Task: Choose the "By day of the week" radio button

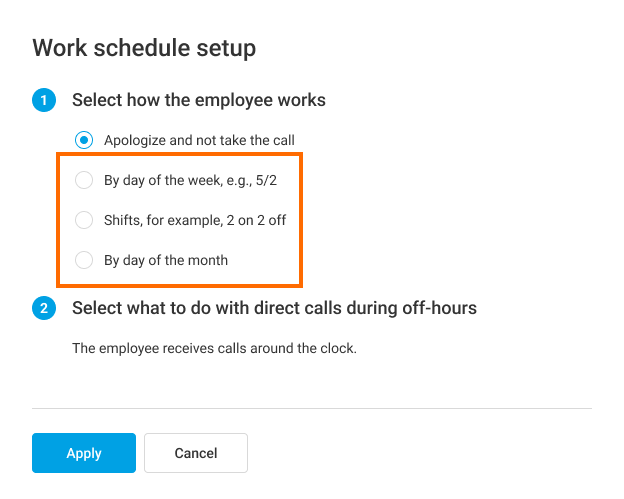Action: click(x=84, y=180)
